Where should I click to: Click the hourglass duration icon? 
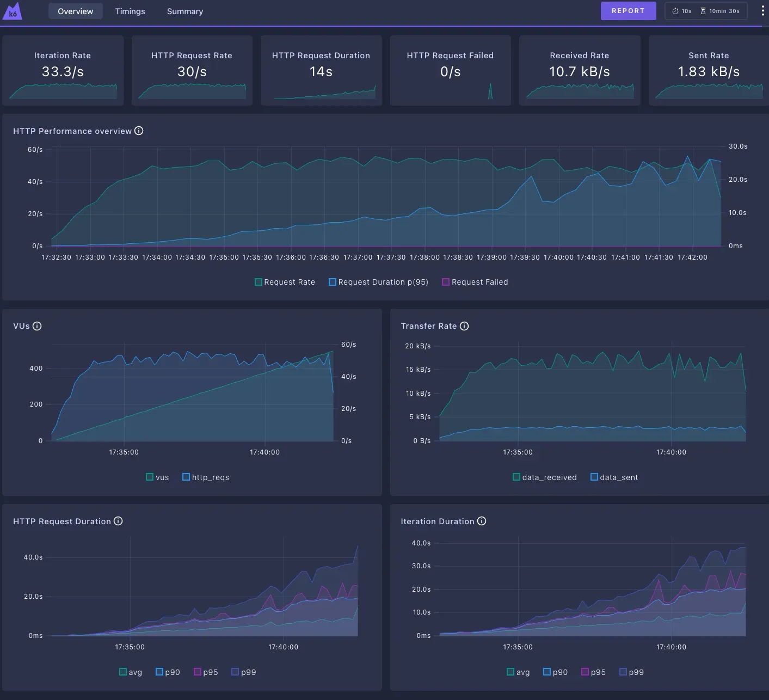703,11
